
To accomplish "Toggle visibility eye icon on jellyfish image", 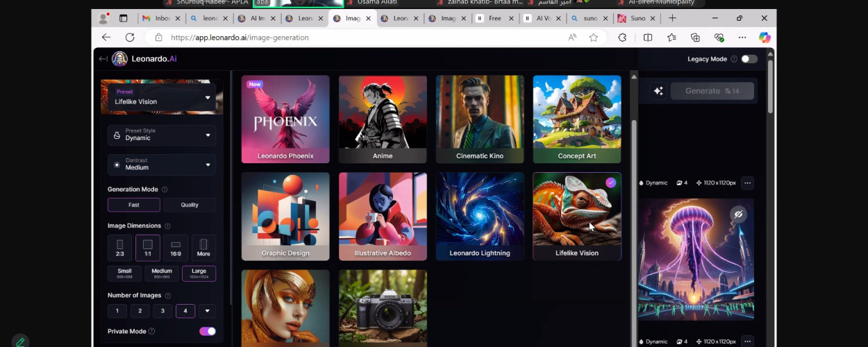I will pos(738,214).
